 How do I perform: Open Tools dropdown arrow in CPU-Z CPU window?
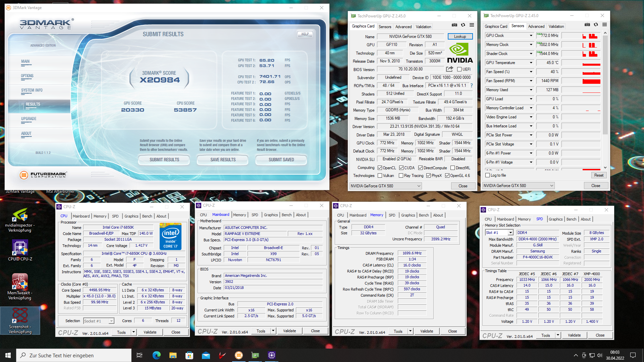coord(133,332)
